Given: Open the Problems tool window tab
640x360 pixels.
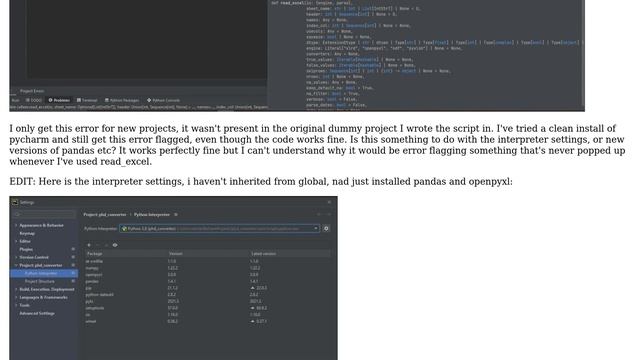Looking at the screenshot, I should [59, 100].
